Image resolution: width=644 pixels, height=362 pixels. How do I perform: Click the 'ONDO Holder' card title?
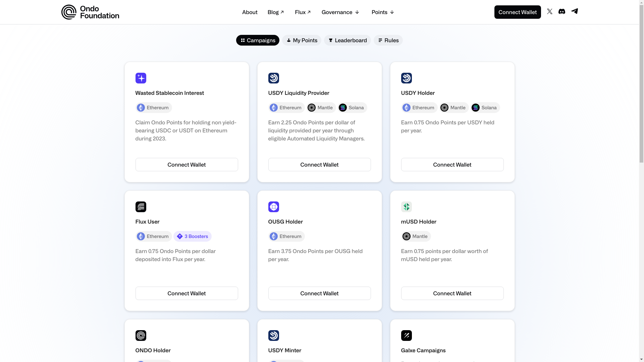click(x=153, y=350)
